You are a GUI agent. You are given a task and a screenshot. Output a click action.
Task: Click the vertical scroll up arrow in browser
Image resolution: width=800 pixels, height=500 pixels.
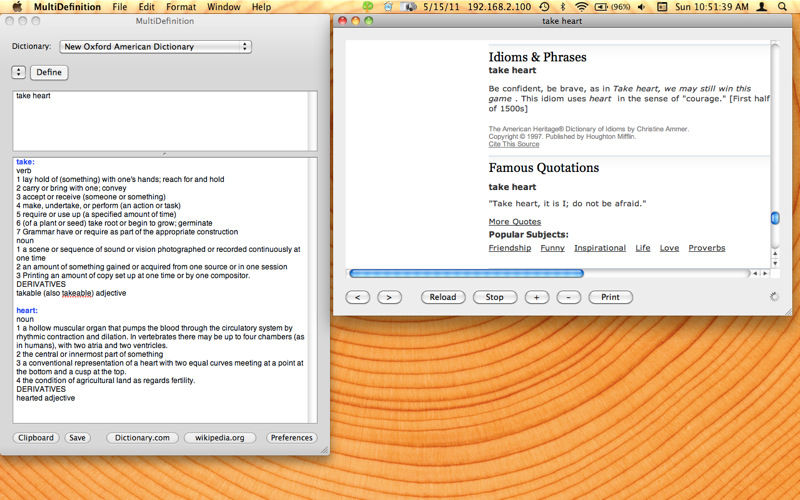774,254
